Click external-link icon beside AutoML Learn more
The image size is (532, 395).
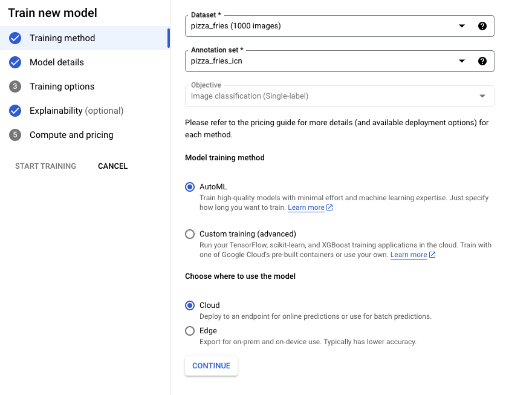pyautogui.click(x=329, y=207)
